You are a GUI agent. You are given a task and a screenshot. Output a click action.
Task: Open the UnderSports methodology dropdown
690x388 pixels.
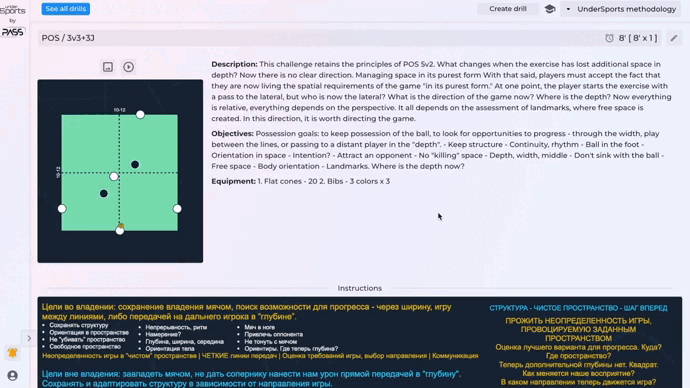pyautogui.click(x=620, y=9)
